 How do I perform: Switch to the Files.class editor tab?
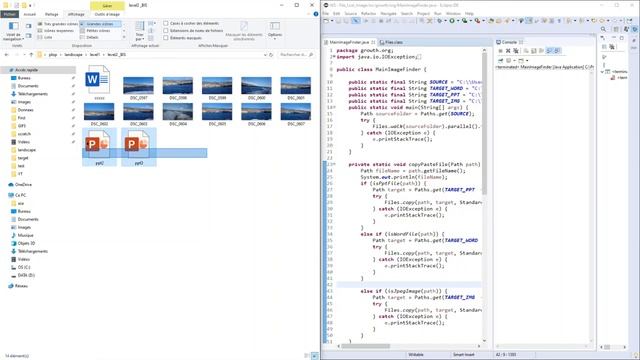point(391,42)
